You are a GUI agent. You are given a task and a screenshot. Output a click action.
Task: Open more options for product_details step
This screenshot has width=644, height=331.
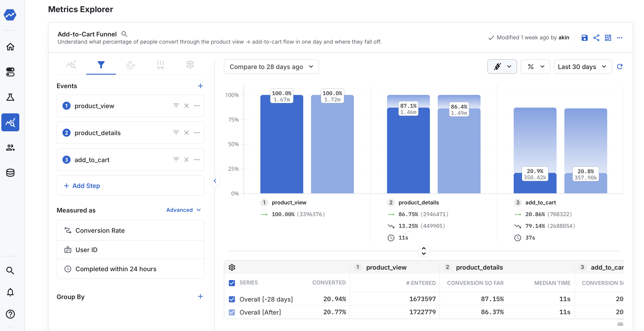tap(197, 133)
